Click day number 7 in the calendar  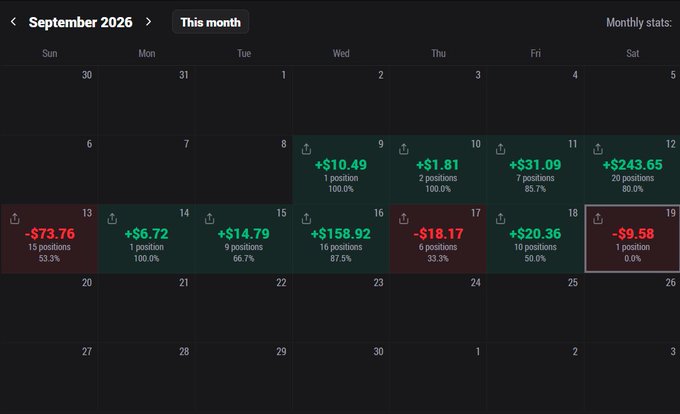(186, 144)
